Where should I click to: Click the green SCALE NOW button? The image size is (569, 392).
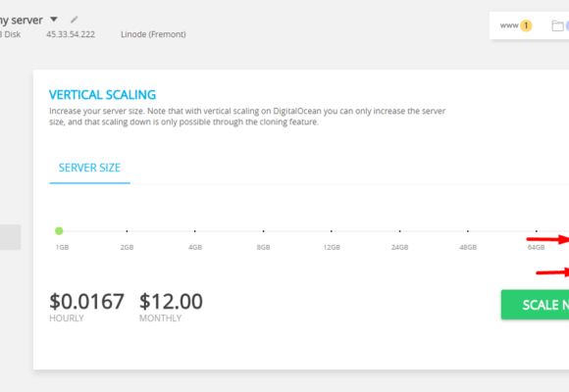[536, 305]
